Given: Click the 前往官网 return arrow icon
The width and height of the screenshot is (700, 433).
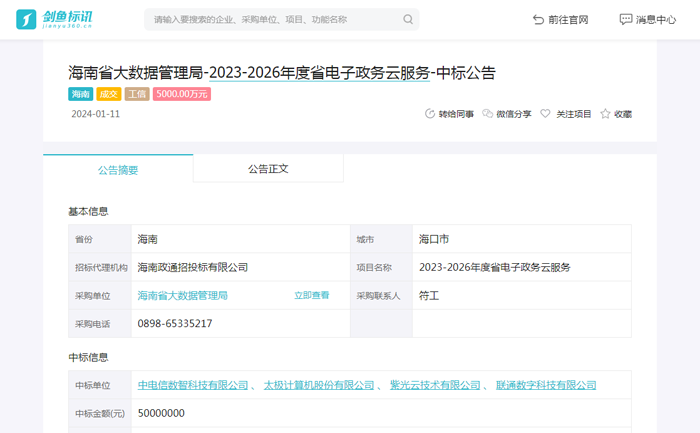Looking at the screenshot, I should 538,20.
